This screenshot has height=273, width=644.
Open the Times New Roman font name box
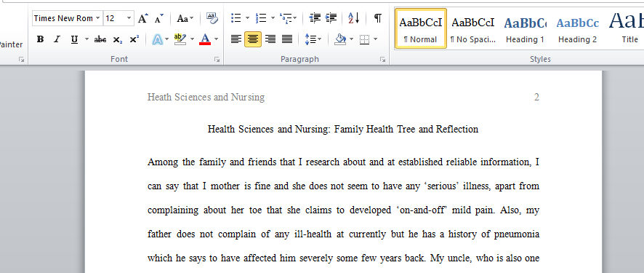click(x=68, y=18)
